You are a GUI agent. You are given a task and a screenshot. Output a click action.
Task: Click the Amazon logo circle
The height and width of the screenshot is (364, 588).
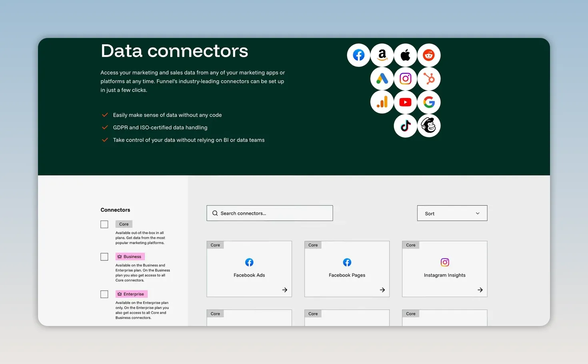(x=382, y=55)
